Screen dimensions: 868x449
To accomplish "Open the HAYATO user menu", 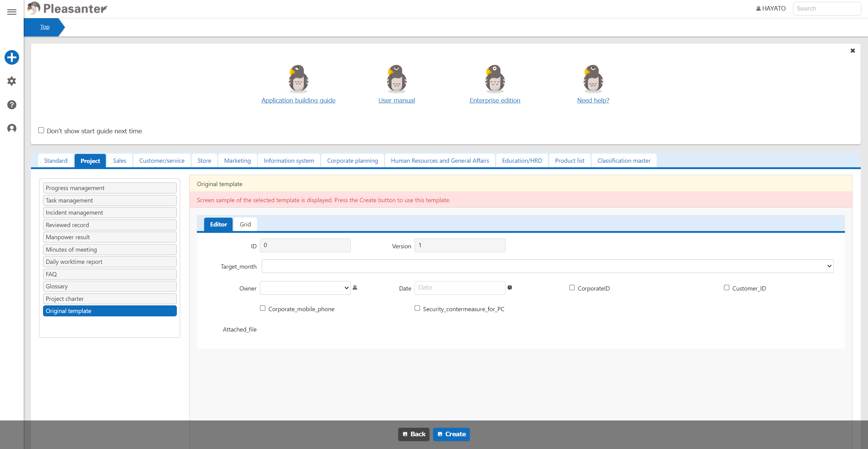I will [771, 9].
